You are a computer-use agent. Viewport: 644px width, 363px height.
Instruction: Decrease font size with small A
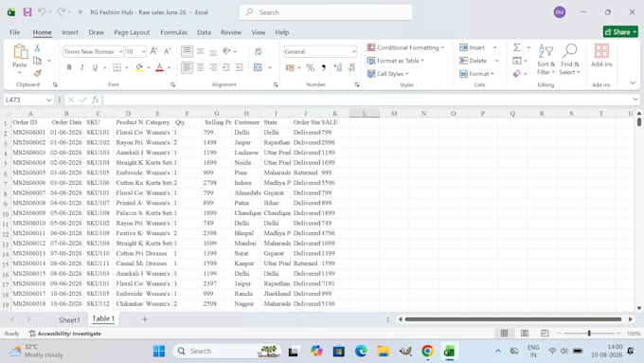tap(168, 51)
